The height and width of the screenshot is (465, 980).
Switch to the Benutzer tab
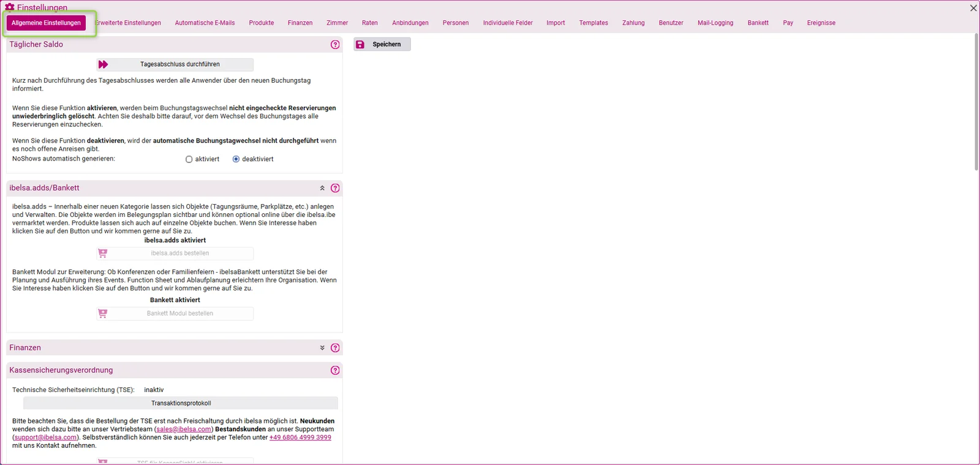[x=671, y=23]
